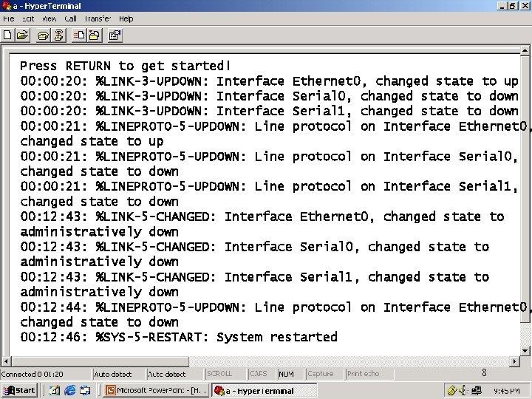Click the New connection toolbar icon

[7, 35]
